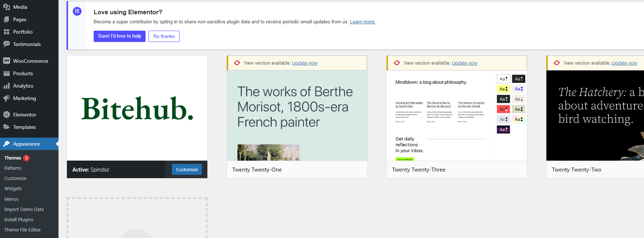The image size is (644, 238).
Task: Click update icon on Twenty Twenty-Three notice
Action: 397,63
